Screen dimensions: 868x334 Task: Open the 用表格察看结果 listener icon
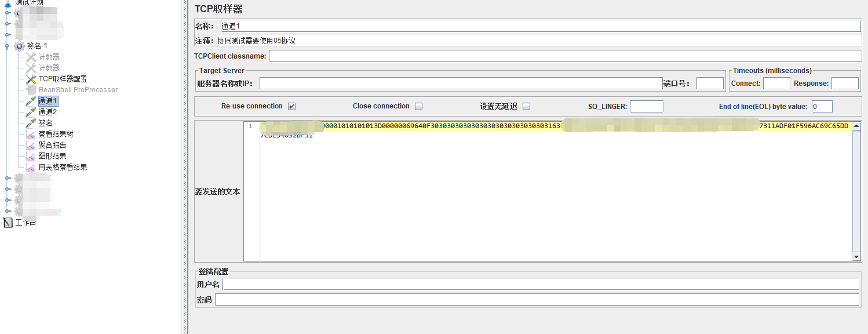click(31, 167)
